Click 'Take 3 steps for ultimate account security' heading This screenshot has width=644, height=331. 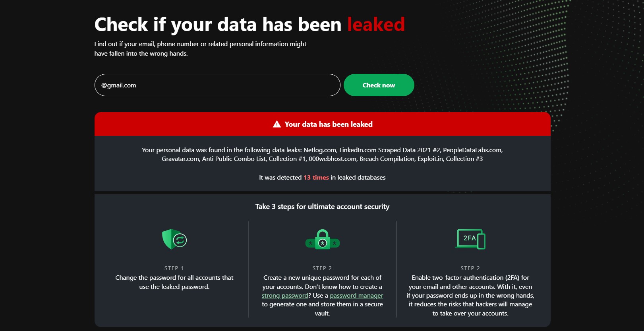coord(322,207)
